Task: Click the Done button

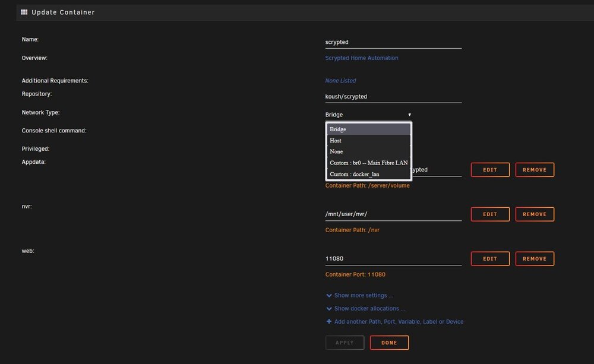Action: tap(389, 343)
